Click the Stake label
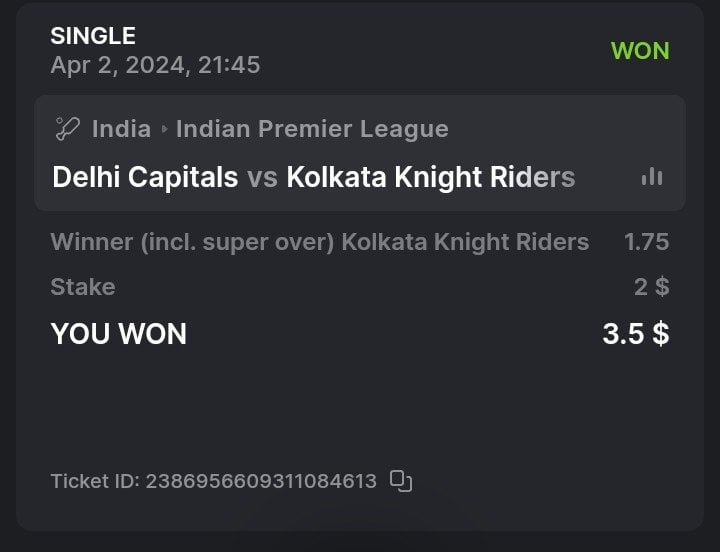Image resolution: width=720 pixels, height=552 pixels. pos(83,287)
